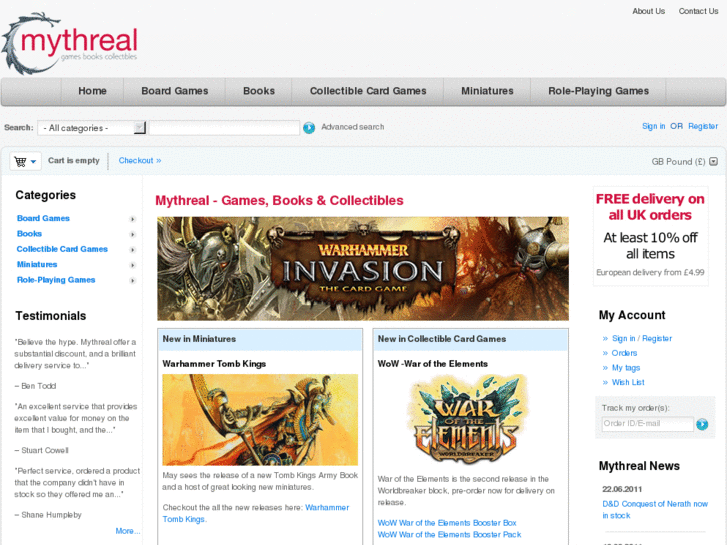Open Books navigation tab

[259, 91]
